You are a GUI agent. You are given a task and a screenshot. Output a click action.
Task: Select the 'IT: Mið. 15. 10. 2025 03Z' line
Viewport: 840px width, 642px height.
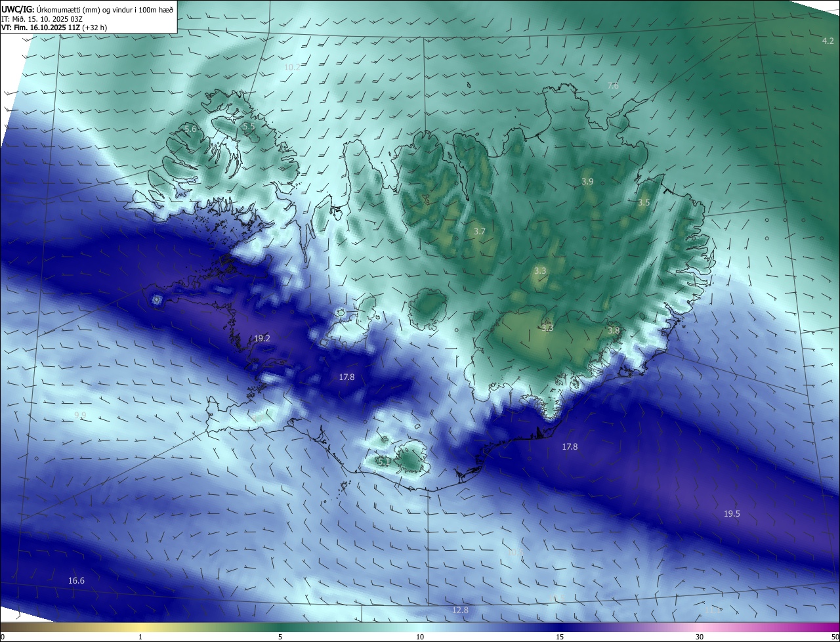[x=43, y=18]
